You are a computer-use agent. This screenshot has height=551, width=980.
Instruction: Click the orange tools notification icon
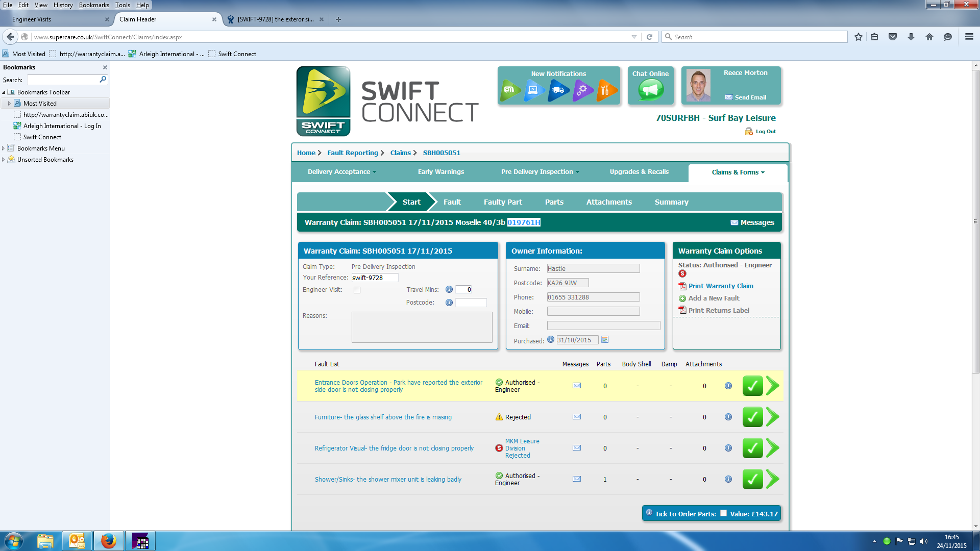606,90
